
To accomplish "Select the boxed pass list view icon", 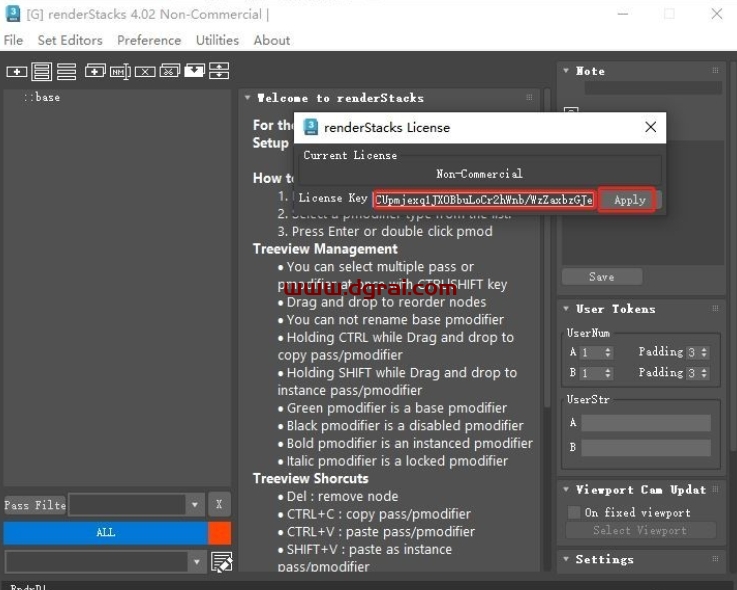I will pos(41,71).
